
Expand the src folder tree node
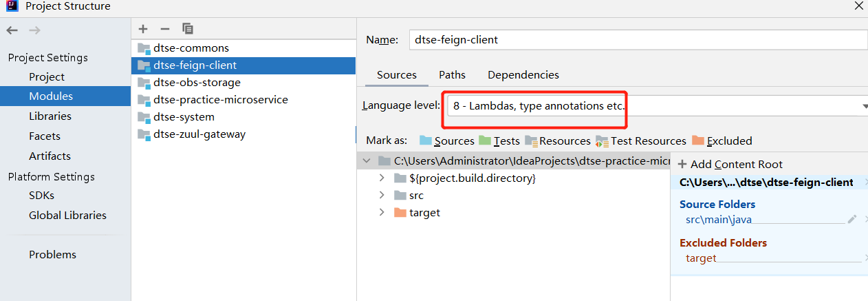click(382, 196)
